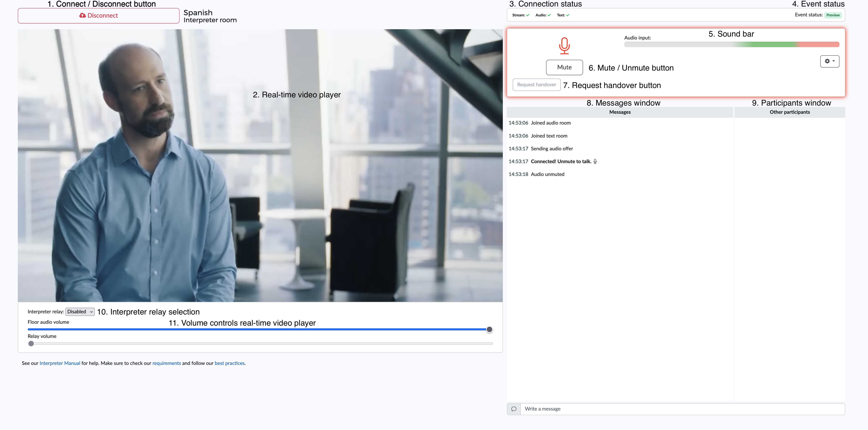
Task: Click the Floor audio volume slider handle
Action: (489, 329)
